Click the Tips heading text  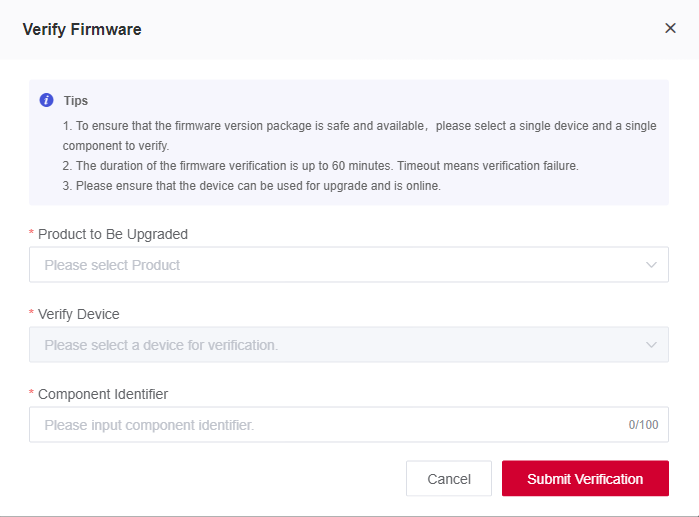click(76, 100)
